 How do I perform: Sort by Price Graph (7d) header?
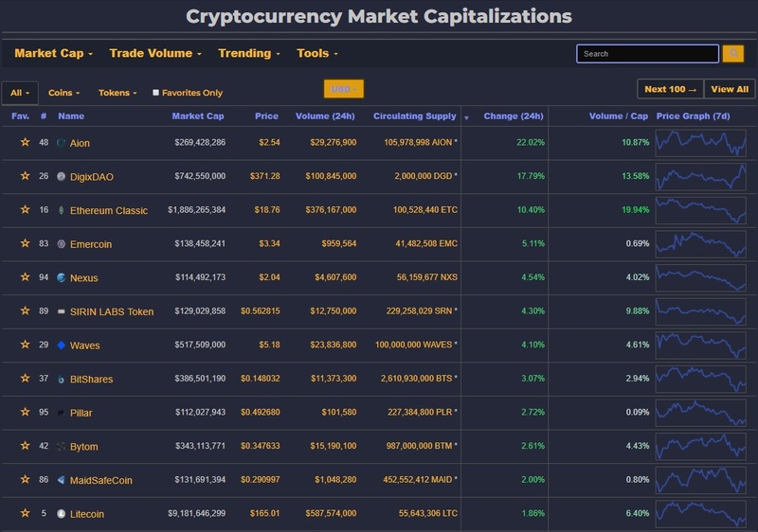[693, 115]
